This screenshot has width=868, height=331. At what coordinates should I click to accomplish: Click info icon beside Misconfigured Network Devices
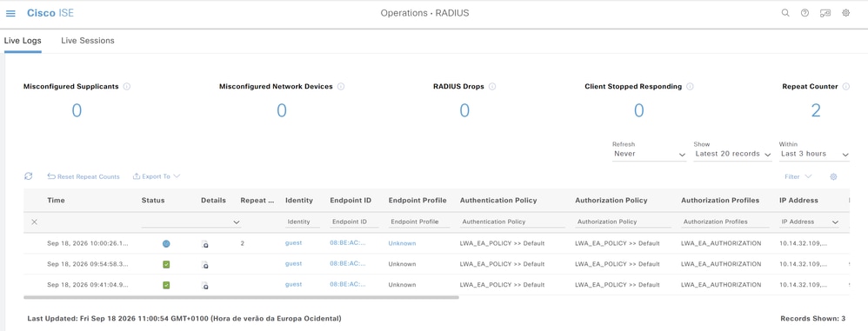click(x=341, y=87)
